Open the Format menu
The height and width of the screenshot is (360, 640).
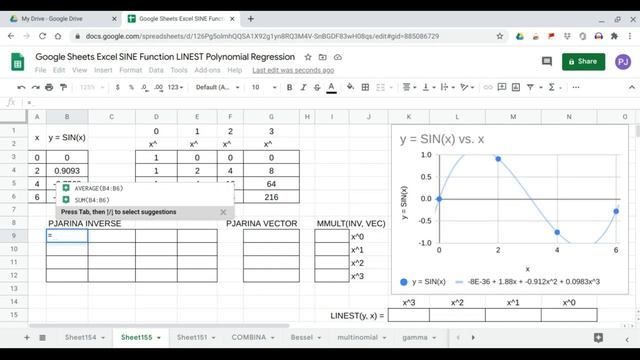coord(131,70)
